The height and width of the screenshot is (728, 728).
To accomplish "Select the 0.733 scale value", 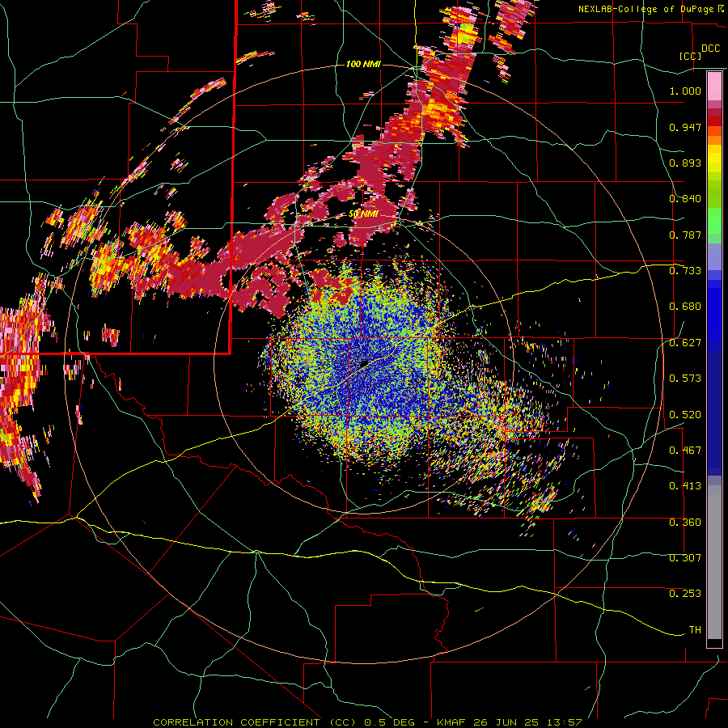I will (685, 271).
